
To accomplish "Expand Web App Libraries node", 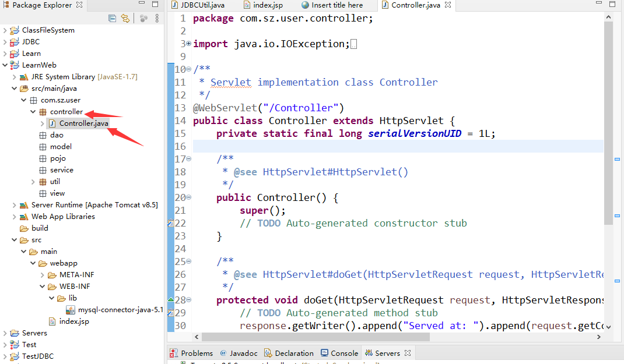I will (x=15, y=217).
